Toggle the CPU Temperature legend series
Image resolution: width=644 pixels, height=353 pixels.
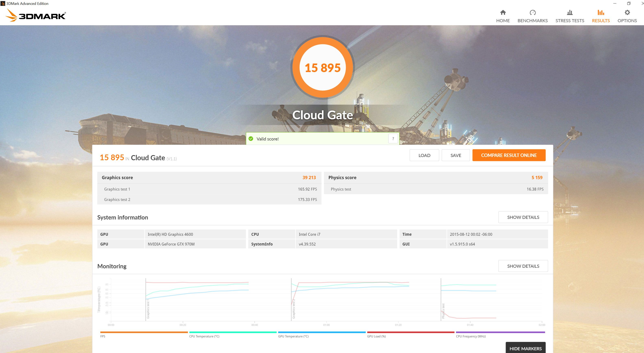tap(233, 334)
